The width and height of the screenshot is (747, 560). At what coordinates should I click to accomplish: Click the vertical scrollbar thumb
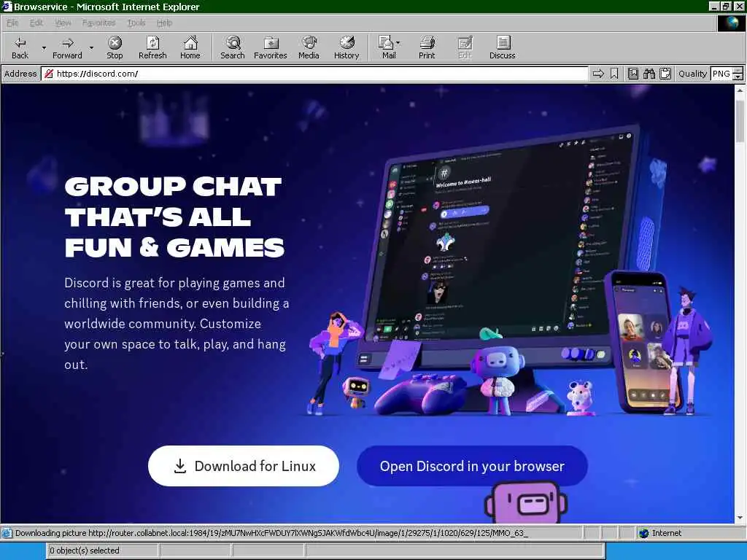[740, 122]
